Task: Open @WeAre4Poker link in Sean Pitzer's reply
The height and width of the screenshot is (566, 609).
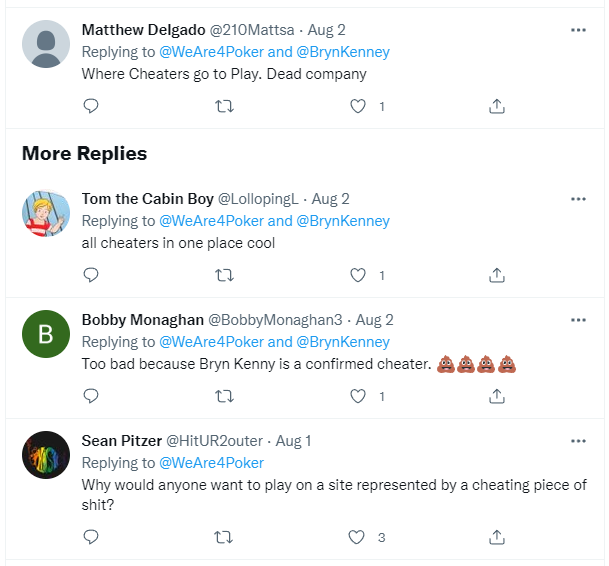Action: point(211,463)
